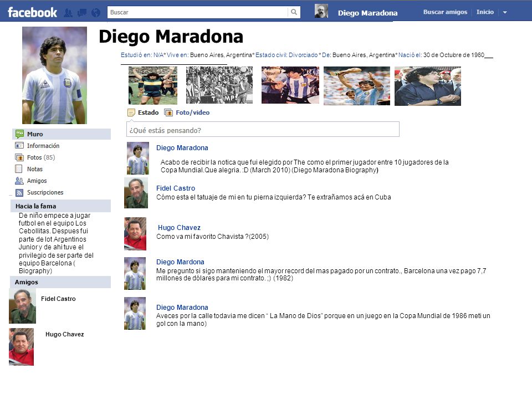This screenshot has width=532, height=399.
Task: Click Estado civil: Divorciado text
Action: click(287, 55)
